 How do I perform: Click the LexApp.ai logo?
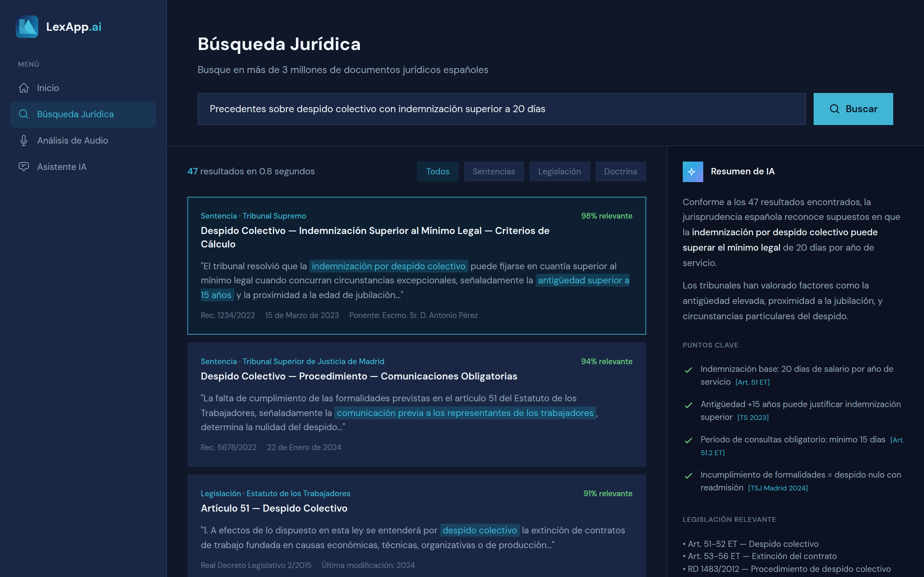59,27
